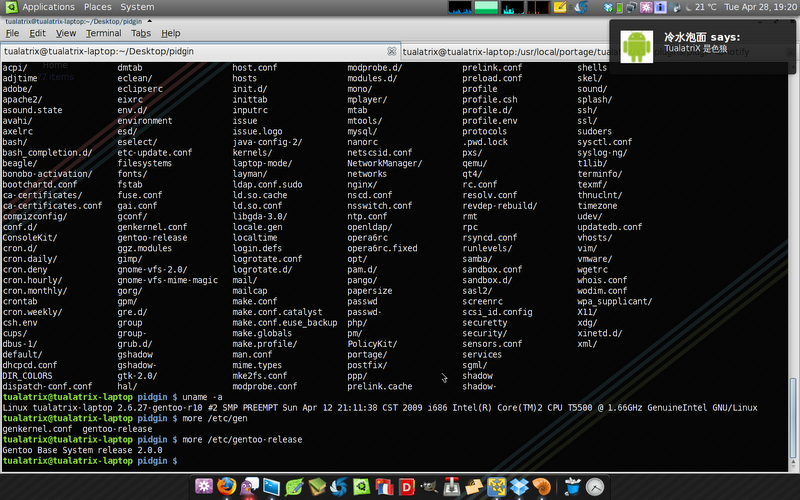Screen dimensions: 800x500
Task: Open the Places menu
Action: pos(98,7)
